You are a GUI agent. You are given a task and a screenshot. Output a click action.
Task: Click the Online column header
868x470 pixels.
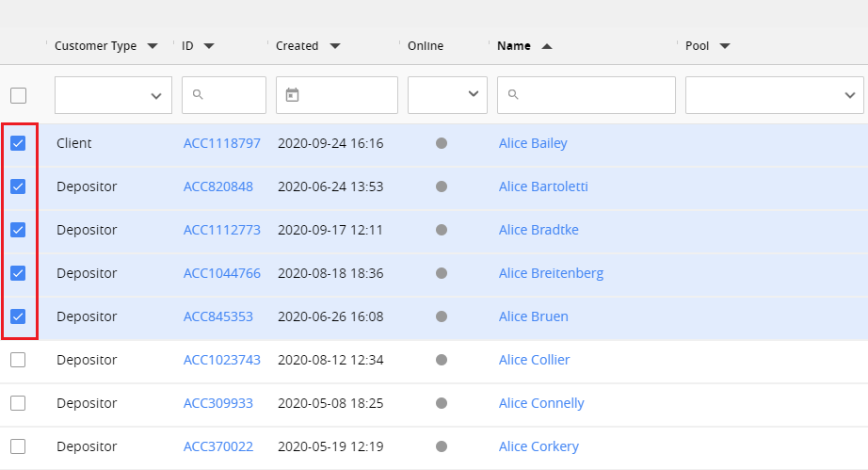click(x=426, y=46)
